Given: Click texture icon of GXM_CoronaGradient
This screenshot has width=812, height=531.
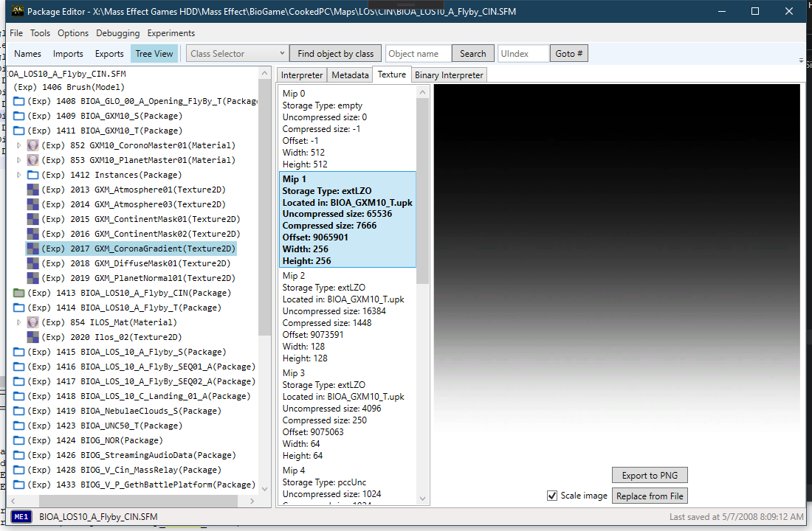Looking at the screenshot, I should (x=32, y=249).
